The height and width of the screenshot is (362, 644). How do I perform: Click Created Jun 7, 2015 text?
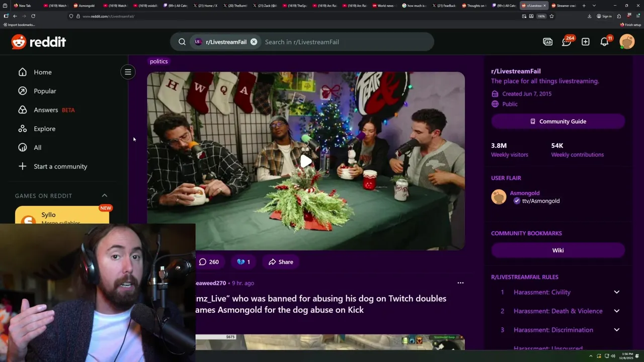tap(527, 94)
